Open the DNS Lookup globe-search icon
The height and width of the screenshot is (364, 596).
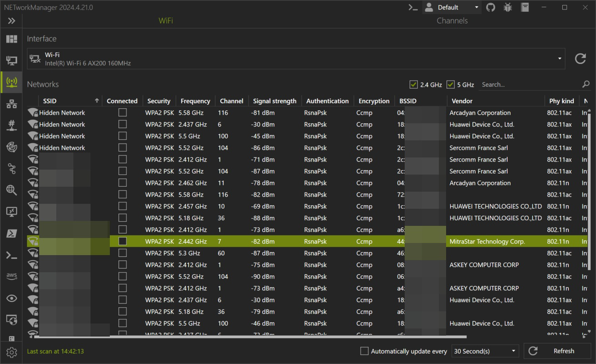(11, 190)
